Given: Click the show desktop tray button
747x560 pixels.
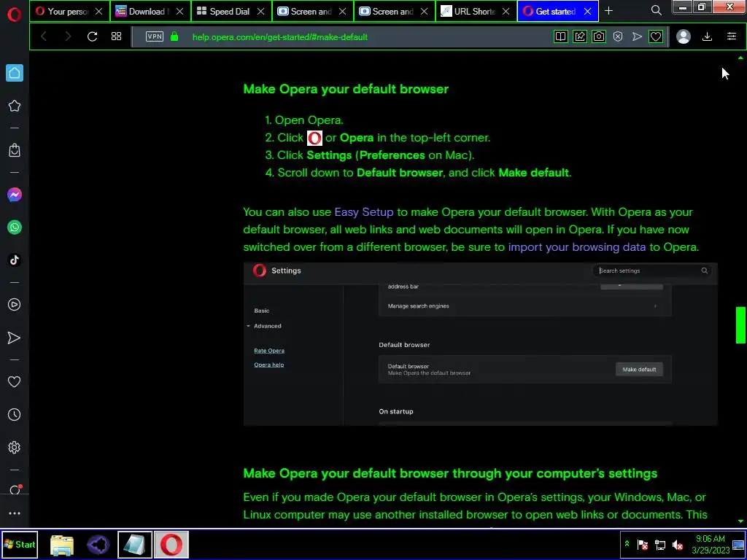Looking at the screenshot, I should 738,545.
